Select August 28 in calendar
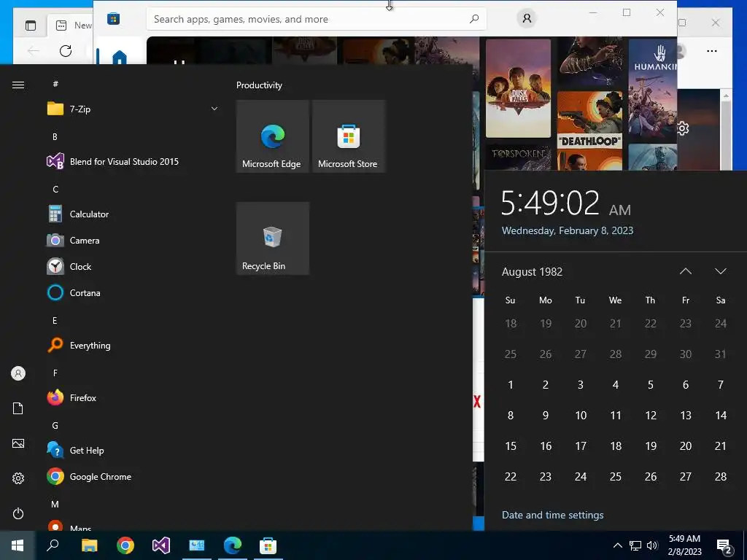Viewport: 747px width, 560px height. click(x=721, y=477)
